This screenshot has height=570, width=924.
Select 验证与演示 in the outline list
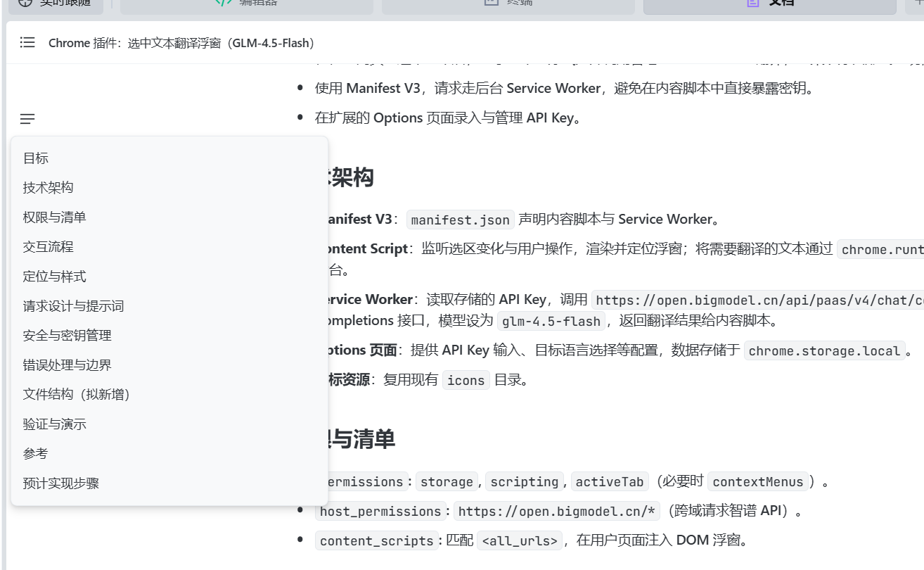tap(54, 424)
